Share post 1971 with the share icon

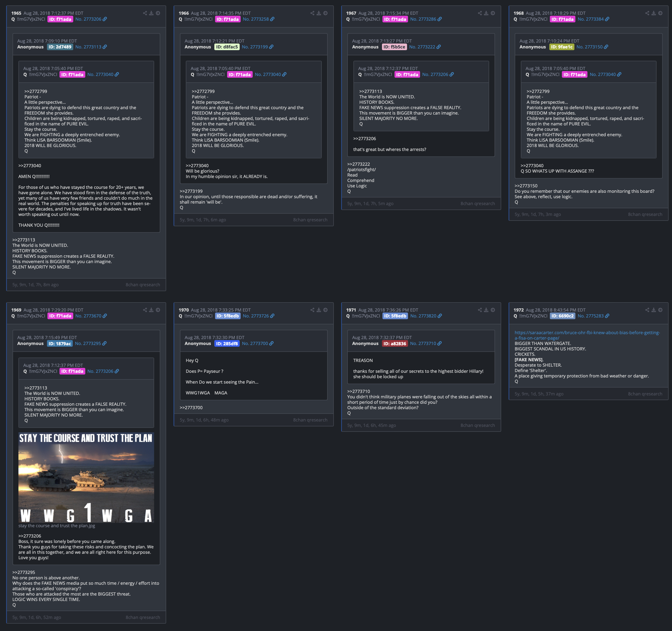click(x=480, y=310)
